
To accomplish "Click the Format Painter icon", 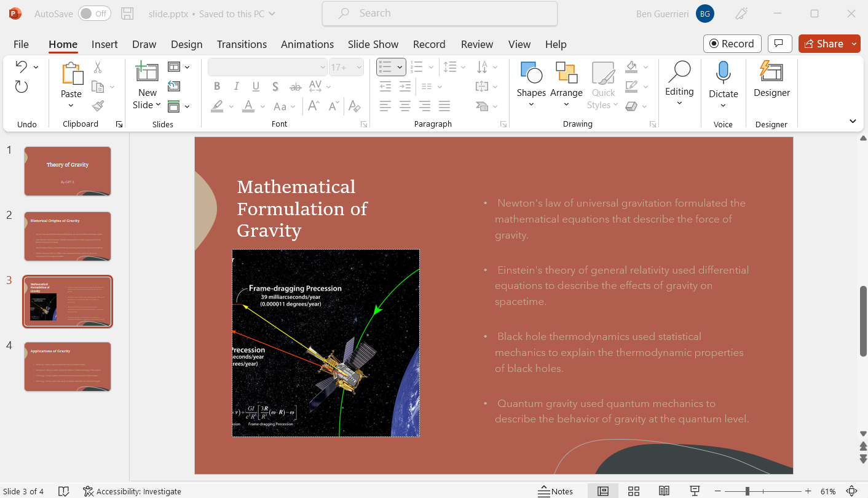I will 98,106.
